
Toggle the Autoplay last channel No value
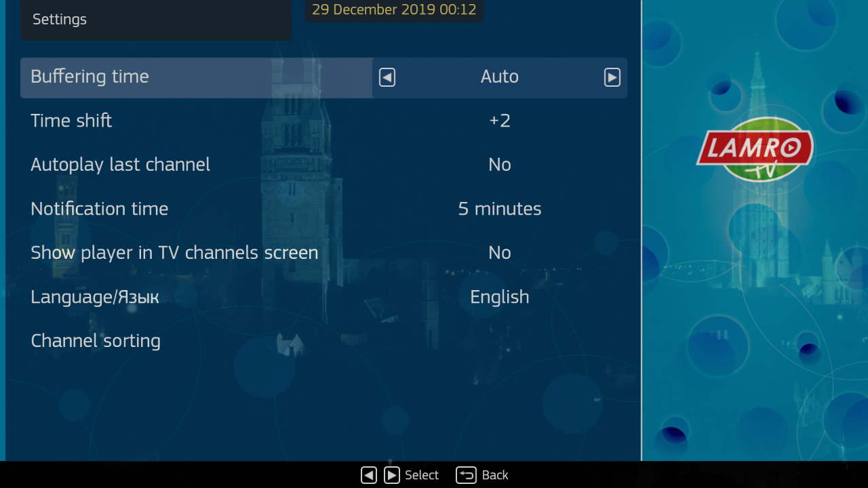coord(500,165)
